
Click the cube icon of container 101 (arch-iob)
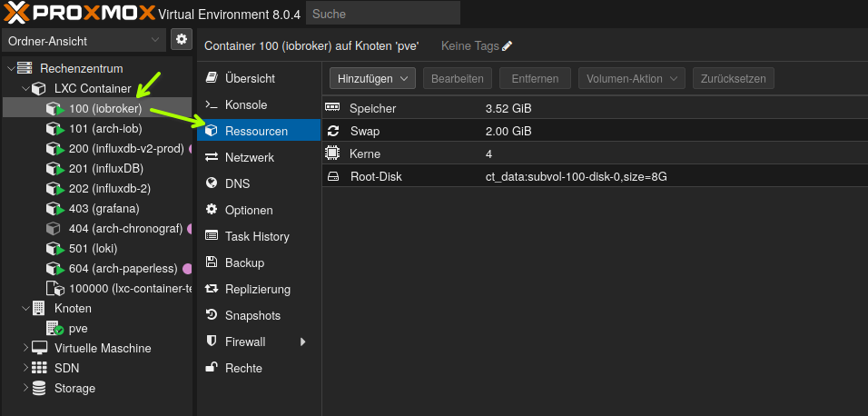pos(54,129)
